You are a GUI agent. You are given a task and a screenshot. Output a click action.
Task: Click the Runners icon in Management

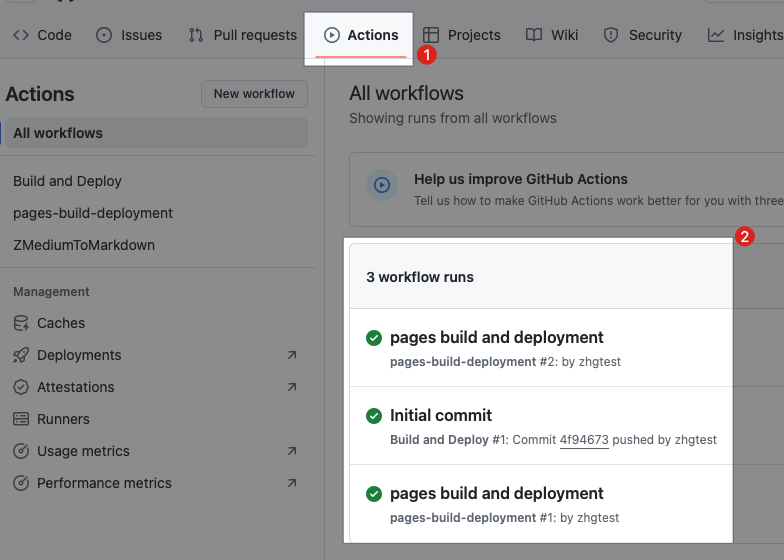point(21,419)
